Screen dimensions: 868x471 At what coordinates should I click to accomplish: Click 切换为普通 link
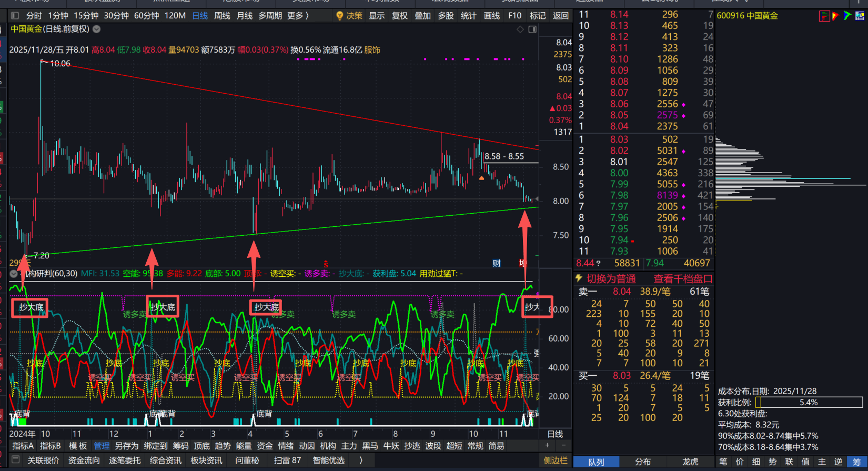611,279
